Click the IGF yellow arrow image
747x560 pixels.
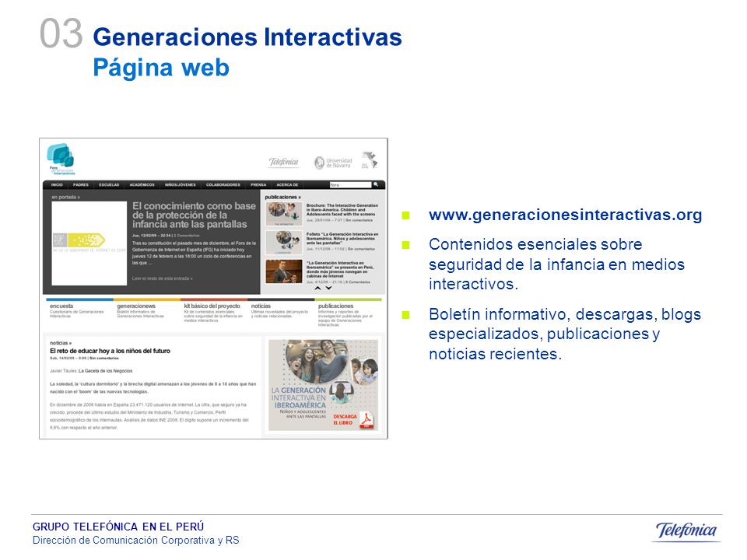(89, 243)
